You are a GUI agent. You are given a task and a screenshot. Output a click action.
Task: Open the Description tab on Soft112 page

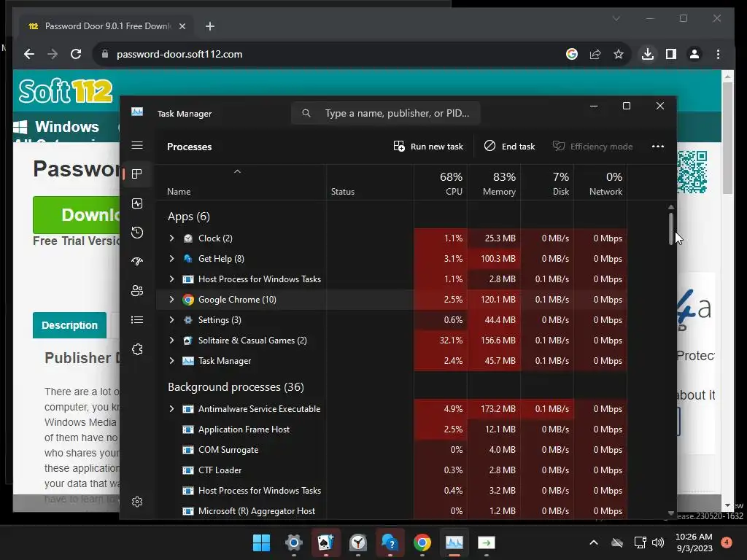coord(69,325)
